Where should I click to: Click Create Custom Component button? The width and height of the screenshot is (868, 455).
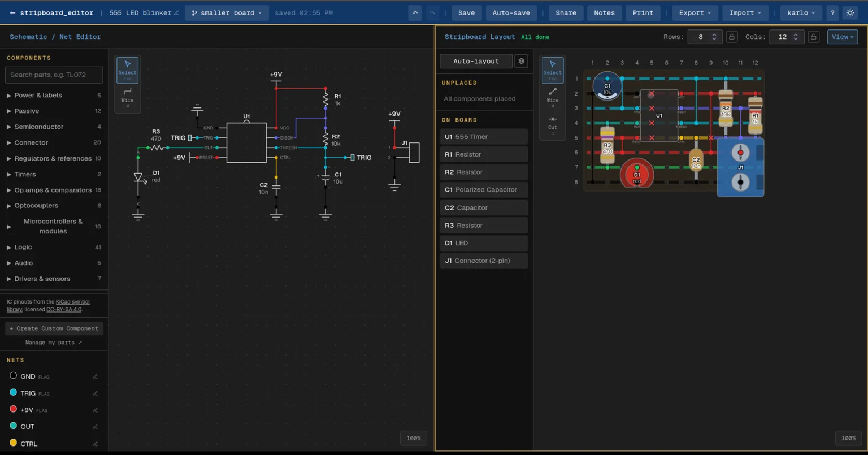[54, 328]
